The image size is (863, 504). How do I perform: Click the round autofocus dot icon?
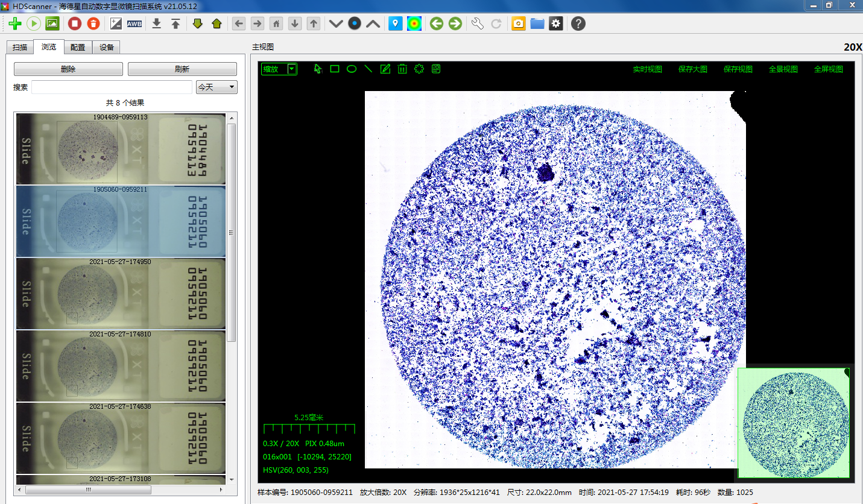click(355, 24)
